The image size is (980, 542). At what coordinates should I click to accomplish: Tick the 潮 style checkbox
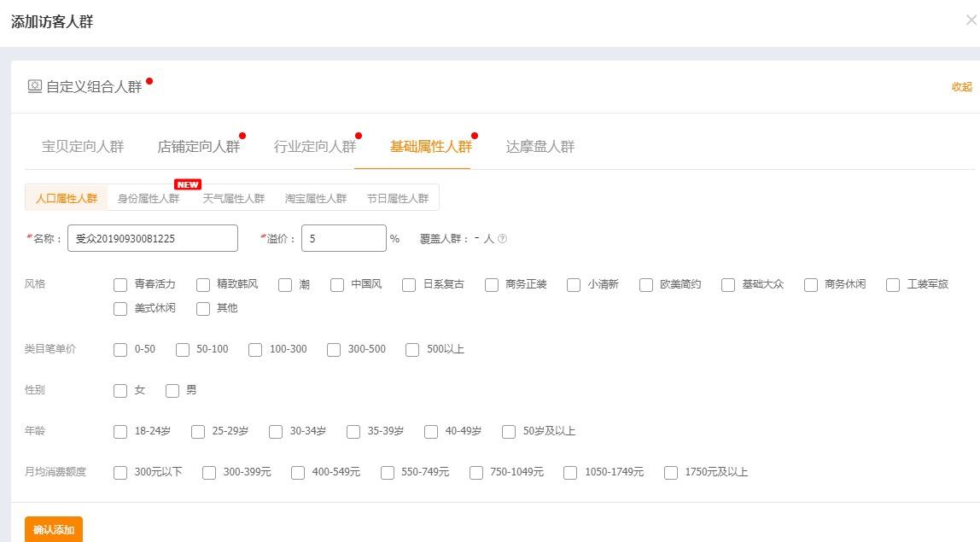coord(285,285)
